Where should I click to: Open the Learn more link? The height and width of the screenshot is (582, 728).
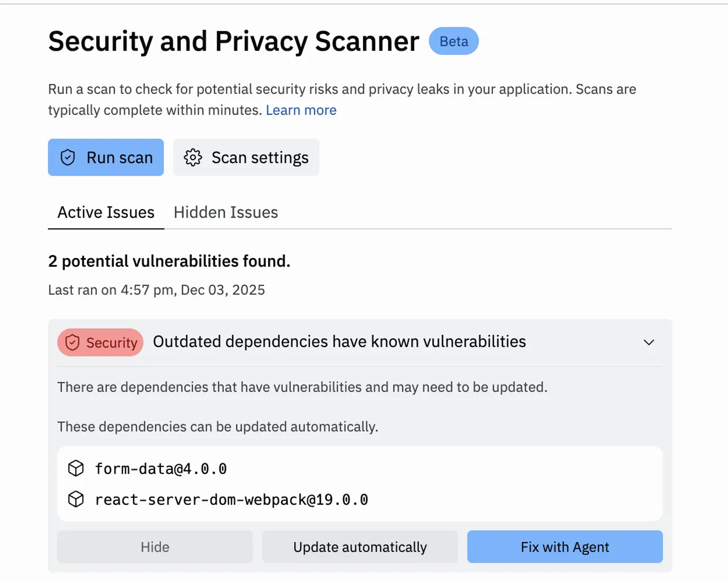click(301, 110)
